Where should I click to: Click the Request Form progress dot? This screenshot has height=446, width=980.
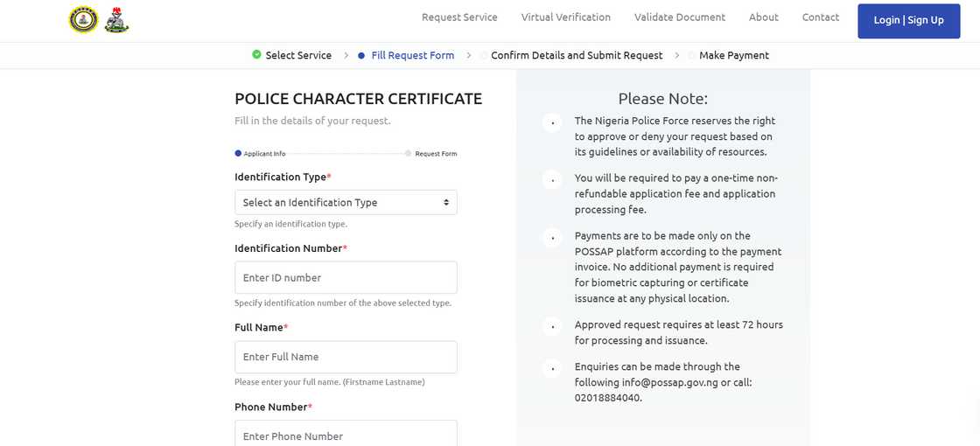408,154
